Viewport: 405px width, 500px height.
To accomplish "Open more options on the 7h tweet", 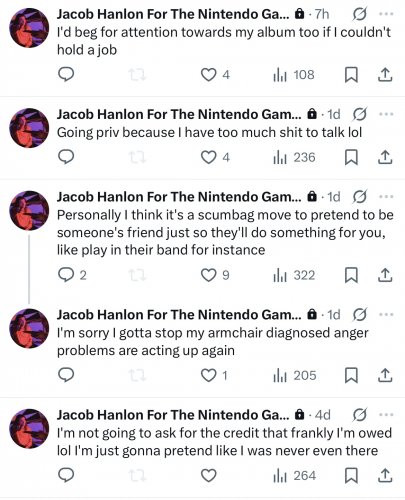I will click(386, 14).
